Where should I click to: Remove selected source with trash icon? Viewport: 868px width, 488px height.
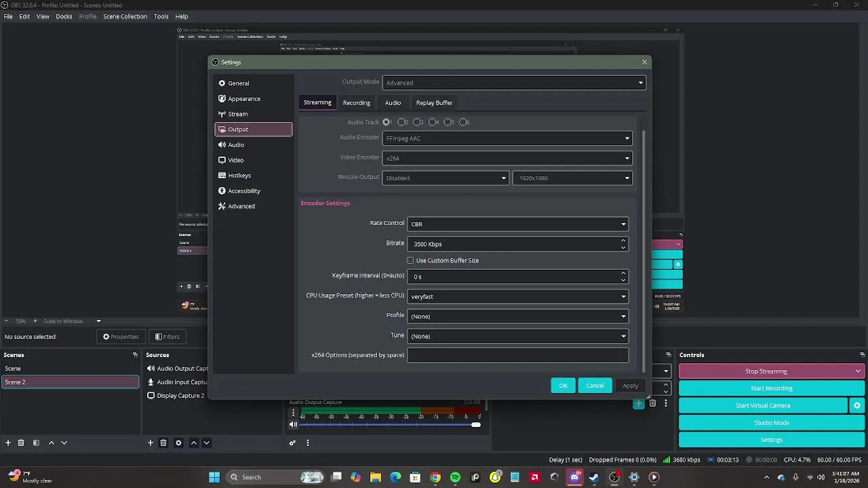[x=163, y=443]
